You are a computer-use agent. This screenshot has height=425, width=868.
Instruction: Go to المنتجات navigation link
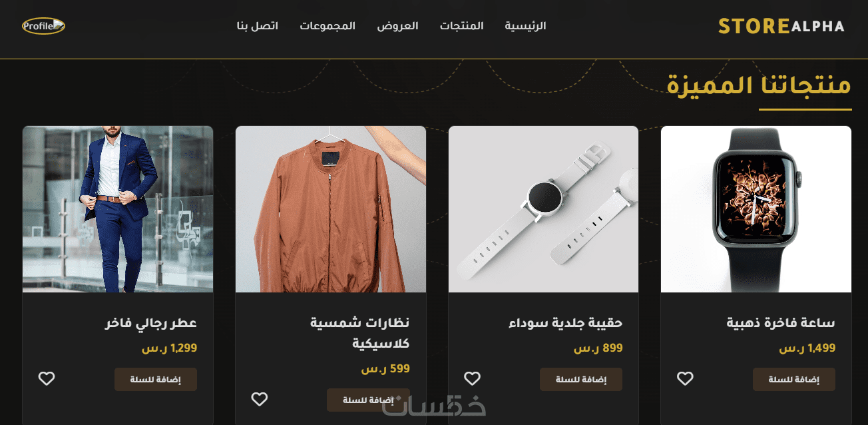click(x=461, y=26)
